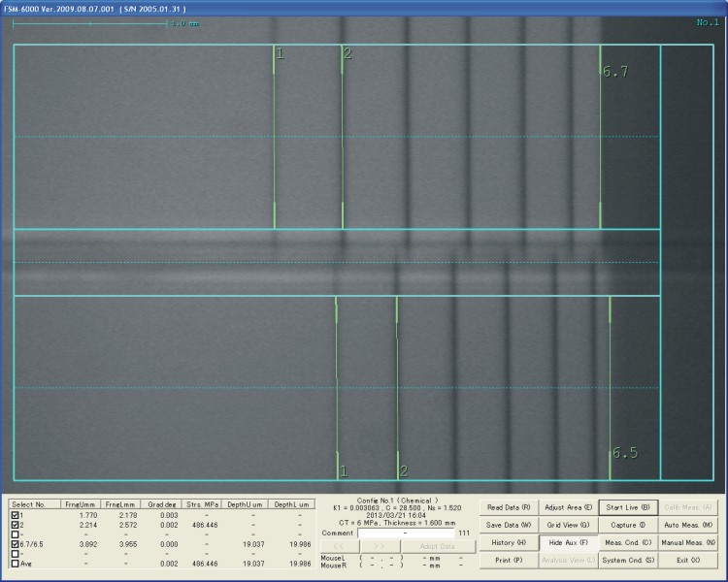The image size is (728, 582).
Task: Open the History (H) panel
Action: [x=508, y=542]
